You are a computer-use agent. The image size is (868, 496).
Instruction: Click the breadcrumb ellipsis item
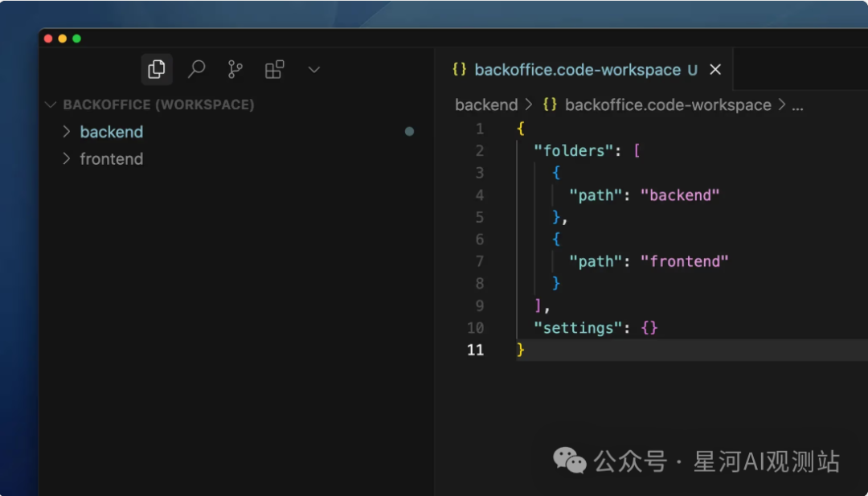pos(798,105)
